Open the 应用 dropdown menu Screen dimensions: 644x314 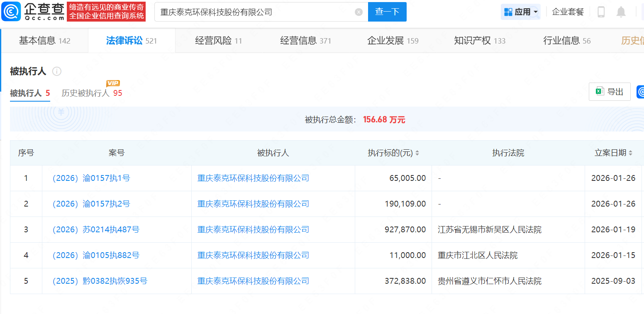pyautogui.click(x=521, y=12)
